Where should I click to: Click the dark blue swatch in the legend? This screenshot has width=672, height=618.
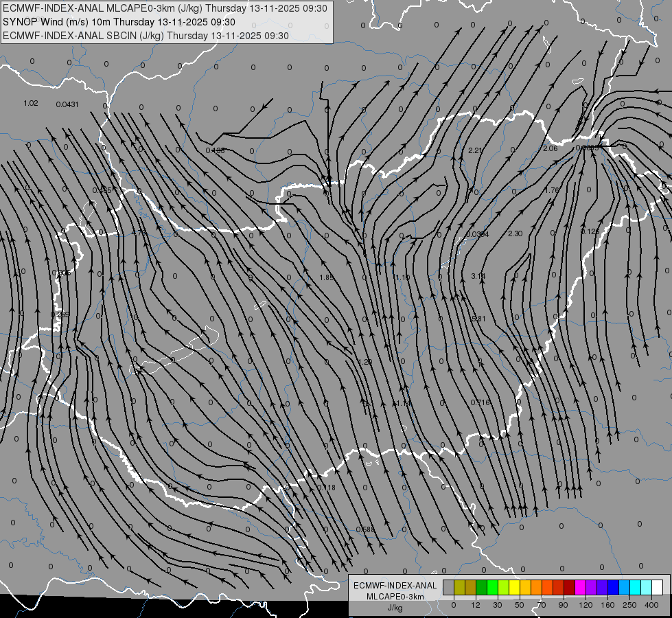[x=614, y=587]
